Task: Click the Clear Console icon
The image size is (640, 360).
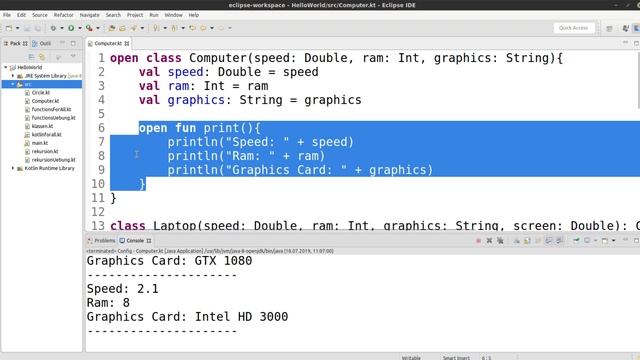Action: [x=516, y=241]
